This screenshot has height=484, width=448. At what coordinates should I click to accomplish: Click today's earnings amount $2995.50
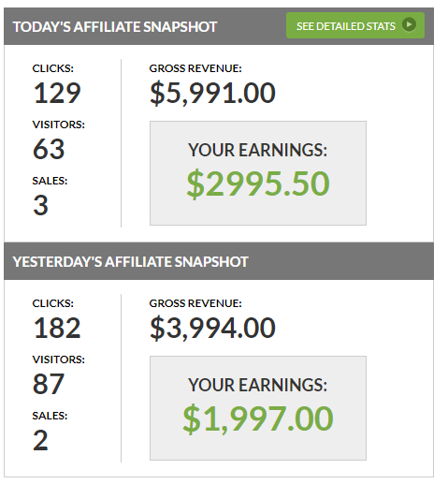tap(258, 183)
